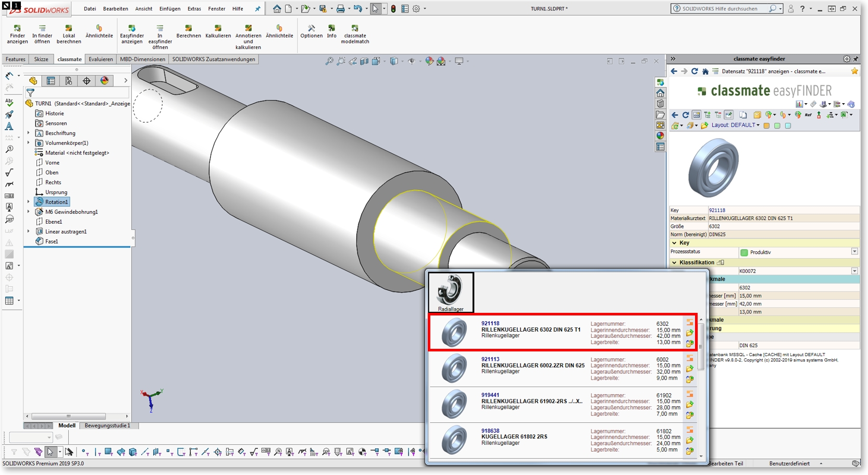This screenshot has height=475, width=868.
Task: Click the orange layout color swatch
Action: (x=766, y=126)
